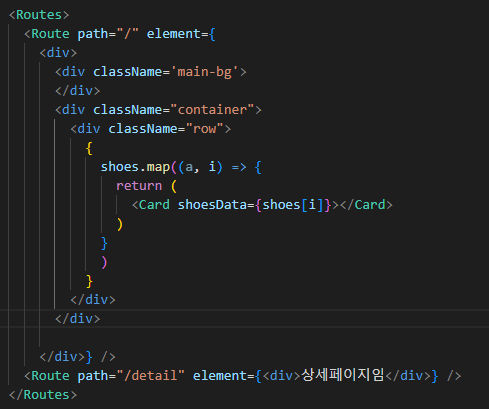Click the "container" className value
The height and width of the screenshot is (409, 489).
(212, 110)
